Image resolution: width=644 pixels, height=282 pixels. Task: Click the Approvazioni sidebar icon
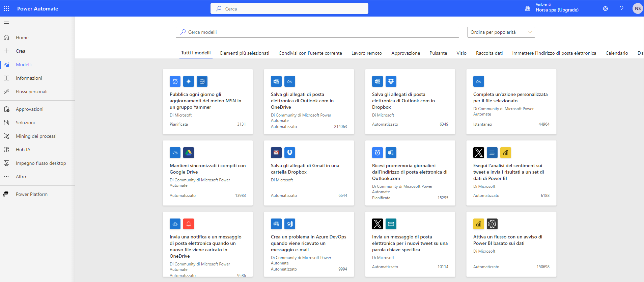[6, 109]
